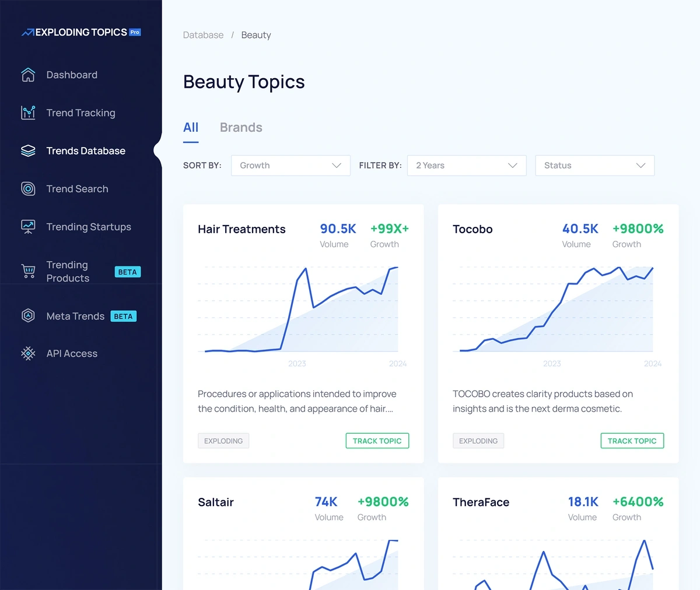Click the Tocobo description text
Image resolution: width=700 pixels, height=590 pixels.
542,401
